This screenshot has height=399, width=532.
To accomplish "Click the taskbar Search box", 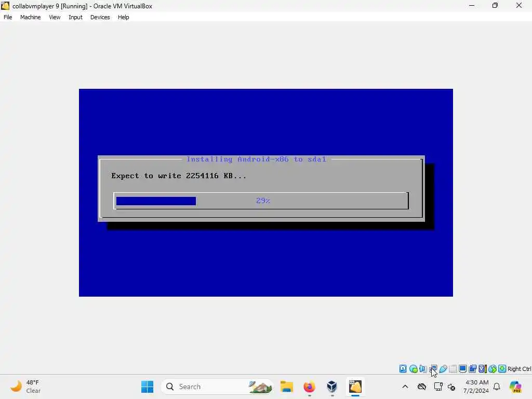I will [x=217, y=387].
